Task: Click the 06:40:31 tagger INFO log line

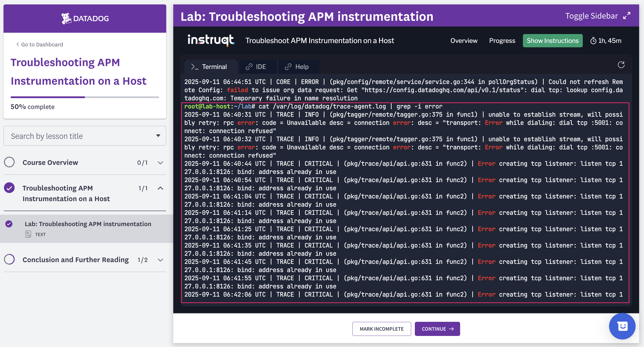Action: point(404,123)
